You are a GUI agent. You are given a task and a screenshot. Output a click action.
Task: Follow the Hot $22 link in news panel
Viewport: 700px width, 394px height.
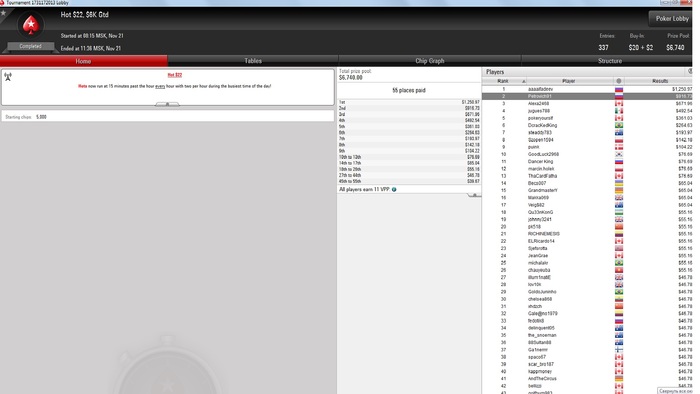tap(175, 75)
